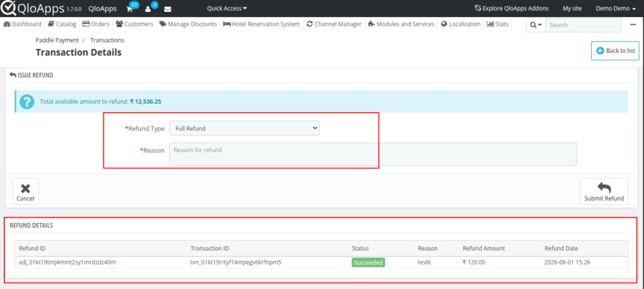Click the QloApps logo icon
Screen dimensions: 644x289
tap(8, 8)
